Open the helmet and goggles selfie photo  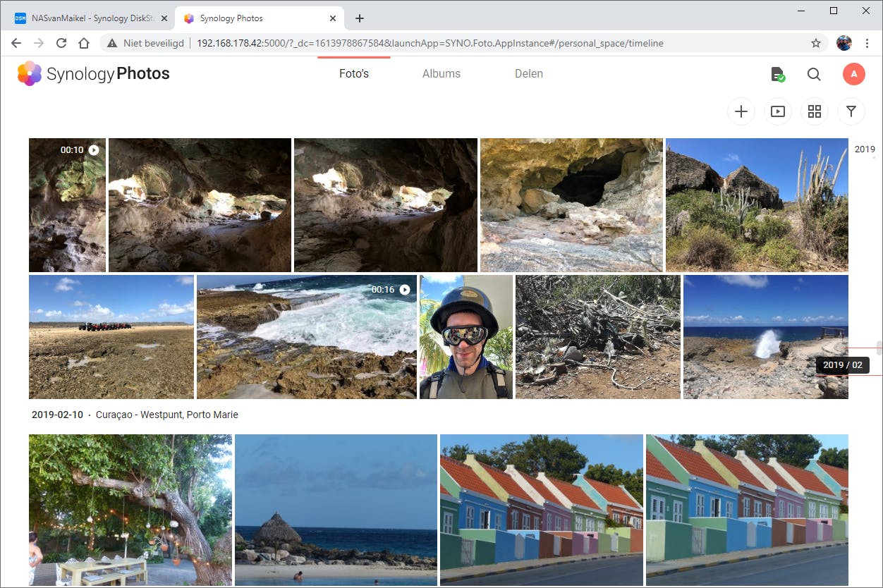point(466,337)
